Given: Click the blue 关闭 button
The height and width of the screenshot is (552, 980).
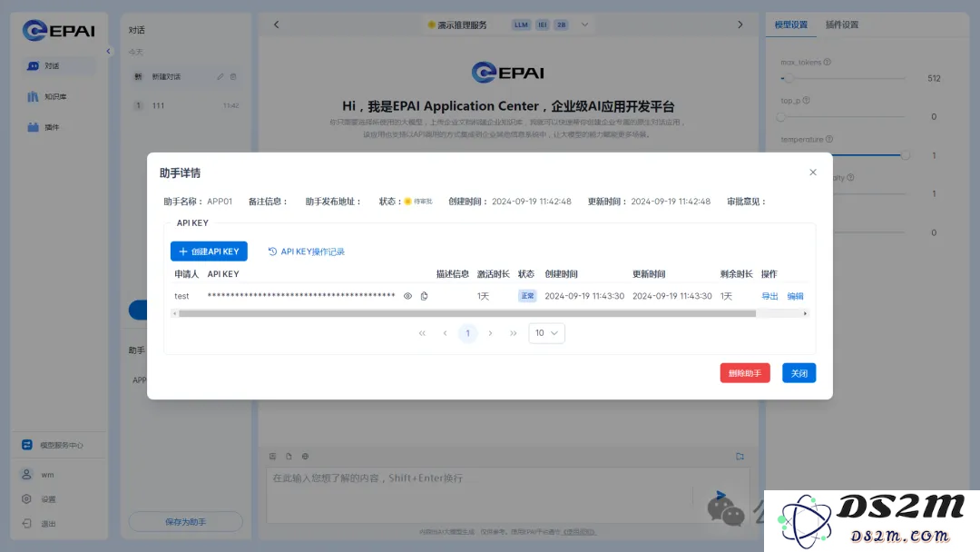Looking at the screenshot, I should 799,373.
